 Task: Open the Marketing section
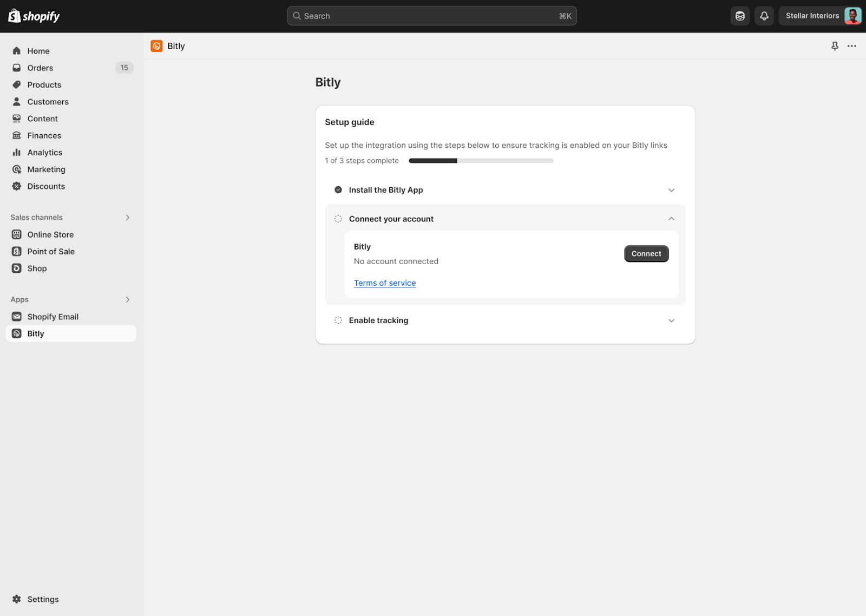47,169
